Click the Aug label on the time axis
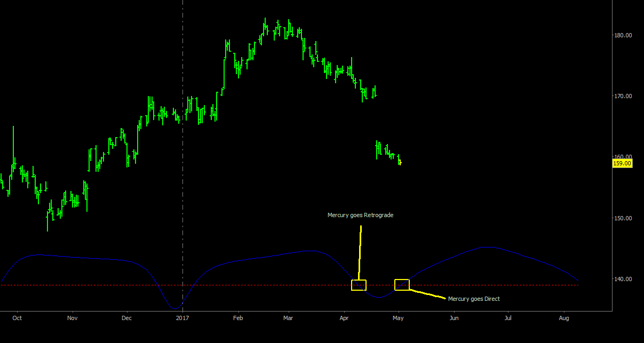Viewport: 644px width, 343px height. (x=564, y=318)
